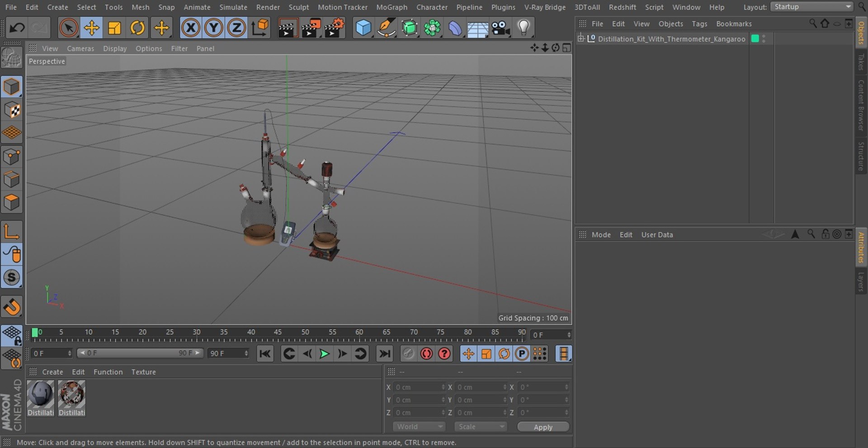This screenshot has height=448, width=868.
Task: Go to the end of animation
Action: point(384,354)
